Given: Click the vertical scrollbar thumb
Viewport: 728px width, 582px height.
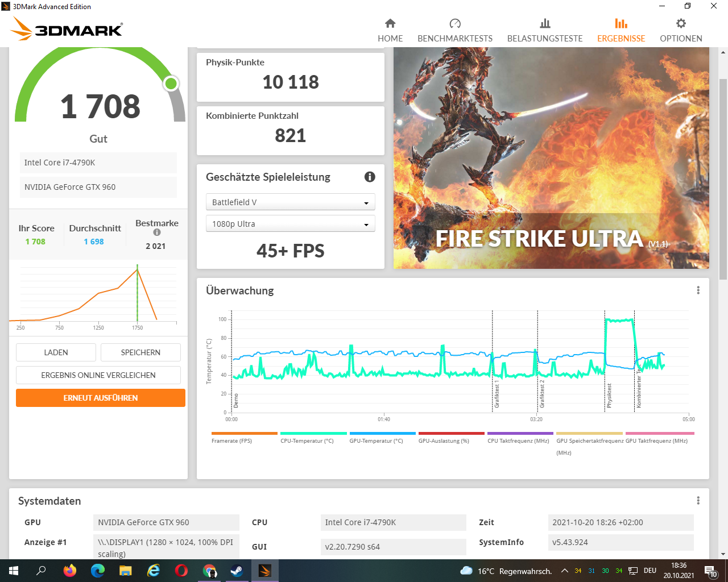Looking at the screenshot, I should tap(723, 179).
